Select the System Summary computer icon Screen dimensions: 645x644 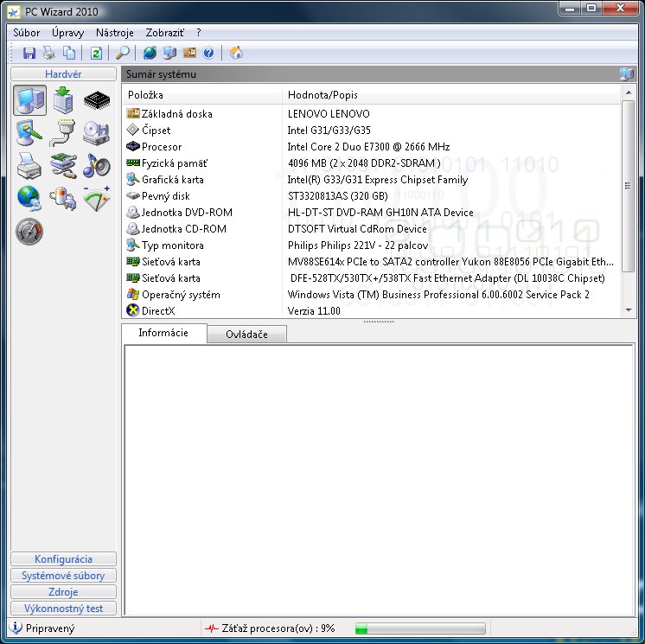[x=29, y=100]
